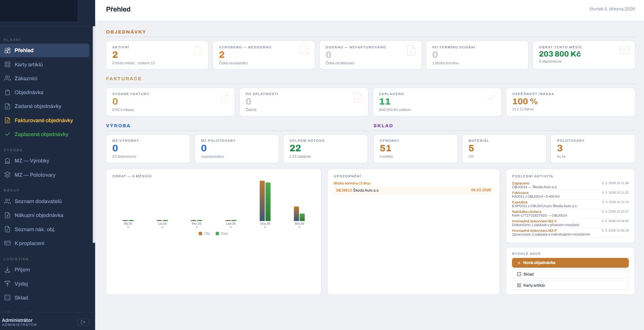Click the Výdej upload icon

[x=7, y=284]
